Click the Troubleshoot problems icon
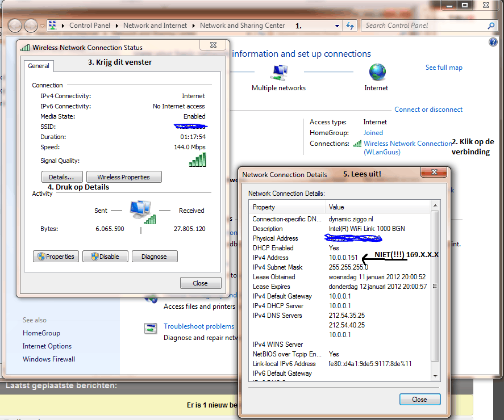The height and width of the screenshot is (420, 504). (x=151, y=328)
